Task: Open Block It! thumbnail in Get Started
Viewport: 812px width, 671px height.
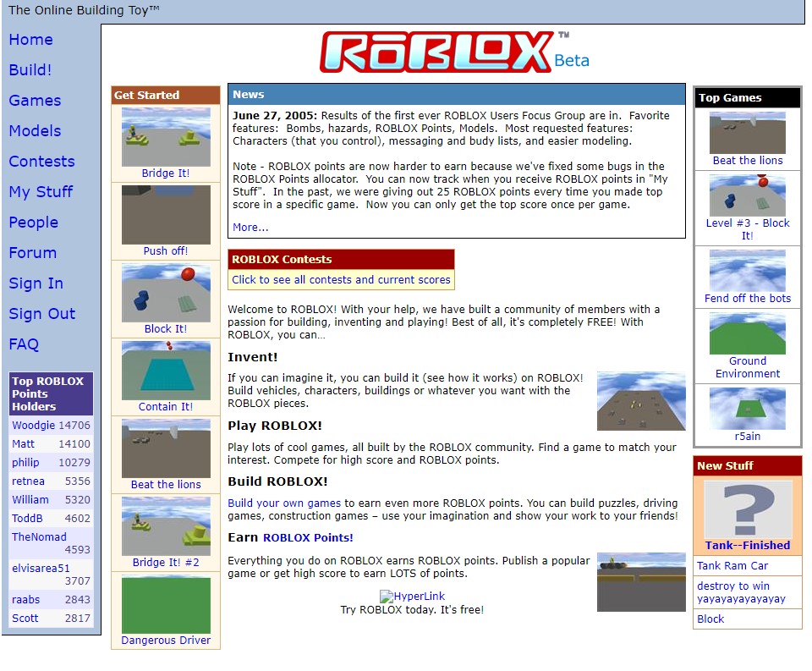Action: click(x=166, y=293)
